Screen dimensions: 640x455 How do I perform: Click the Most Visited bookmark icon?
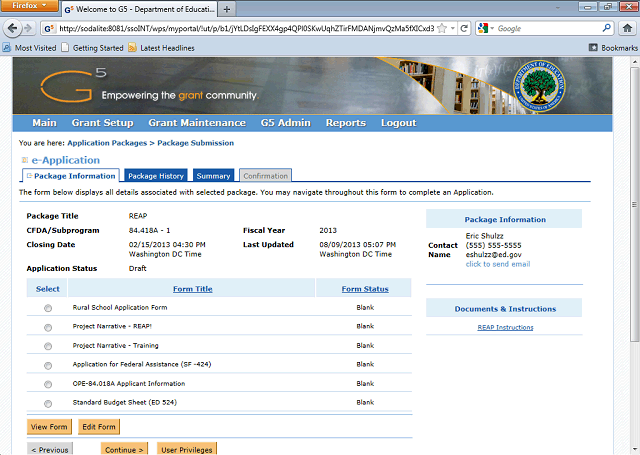click(x=7, y=48)
